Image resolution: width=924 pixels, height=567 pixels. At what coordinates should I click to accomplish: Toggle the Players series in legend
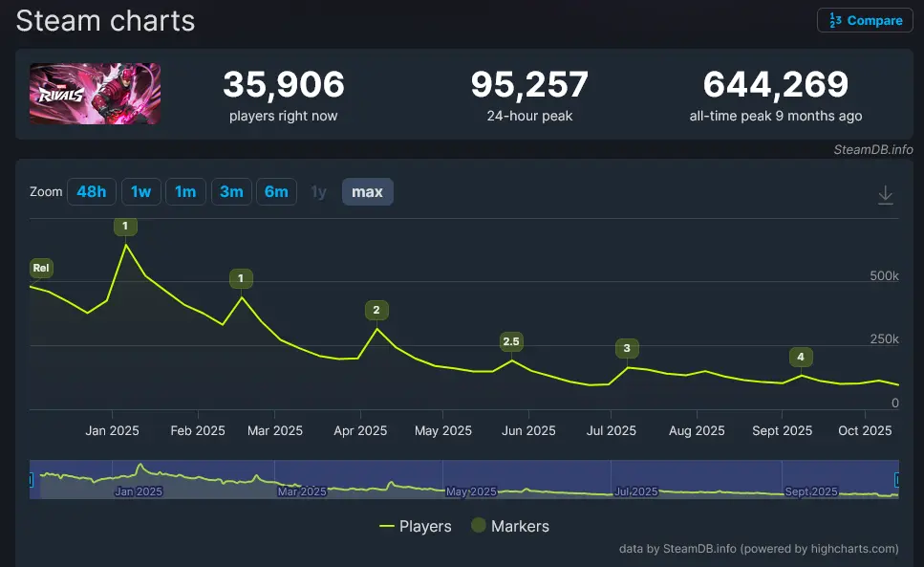(416, 526)
